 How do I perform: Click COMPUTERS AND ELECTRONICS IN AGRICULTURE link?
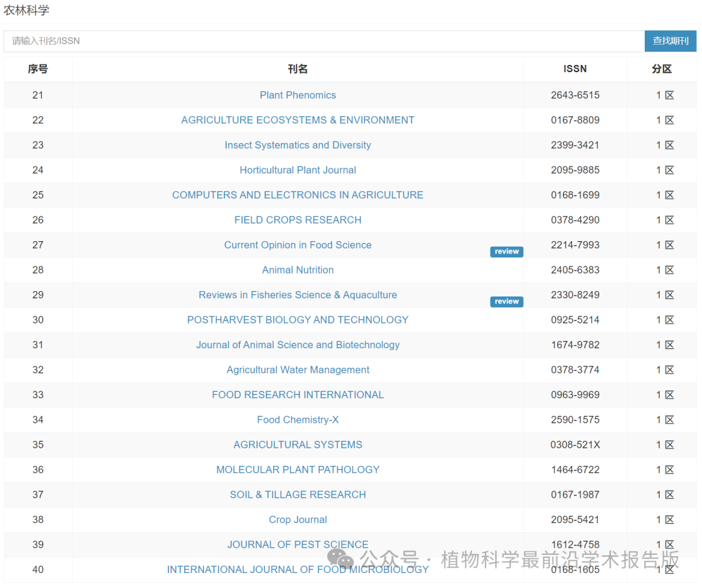(x=298, y=195)
